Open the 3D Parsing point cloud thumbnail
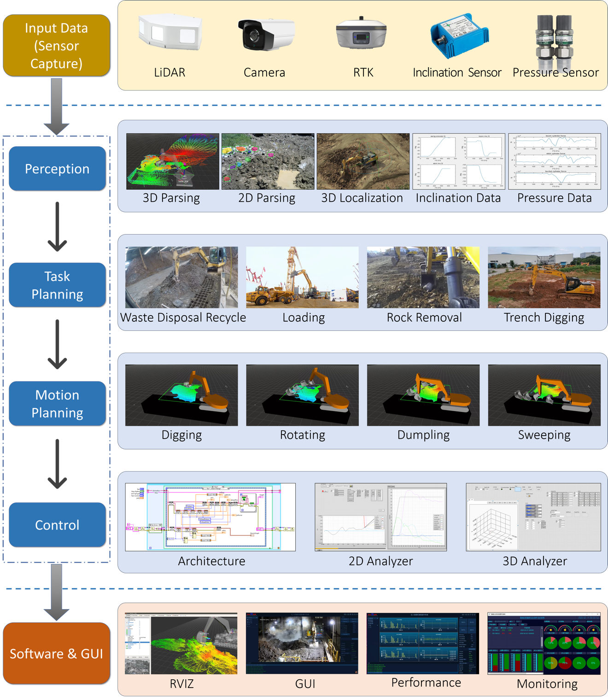Image resolution: width=608 pixels, height=700 pixels. tap(173, 161)
